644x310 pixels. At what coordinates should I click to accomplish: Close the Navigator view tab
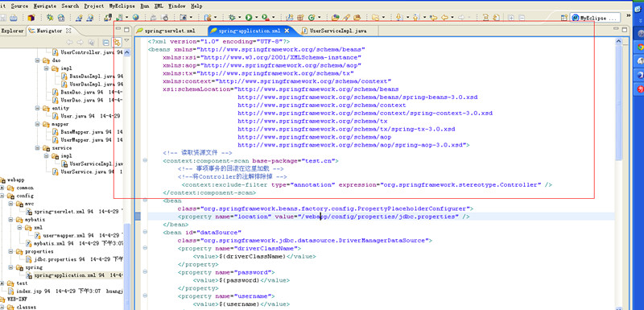pyautogui.click(x=68, y=31)
